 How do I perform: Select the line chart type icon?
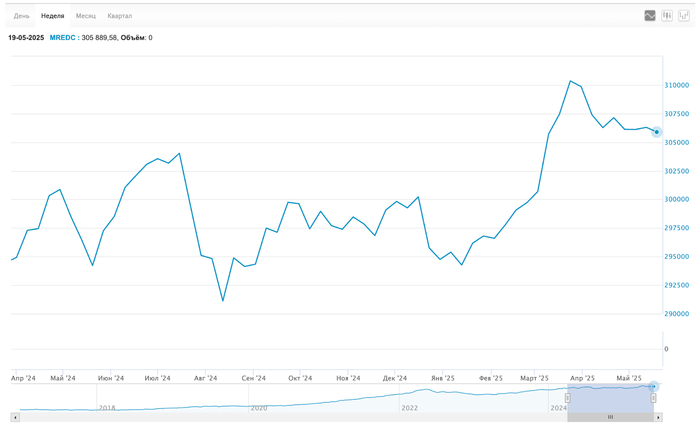(x=650, y=16)
